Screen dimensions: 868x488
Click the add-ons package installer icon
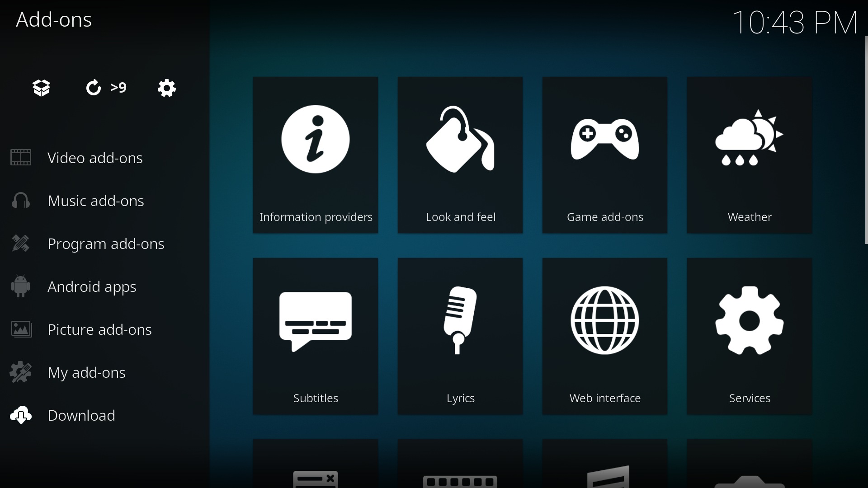point(41,88)
